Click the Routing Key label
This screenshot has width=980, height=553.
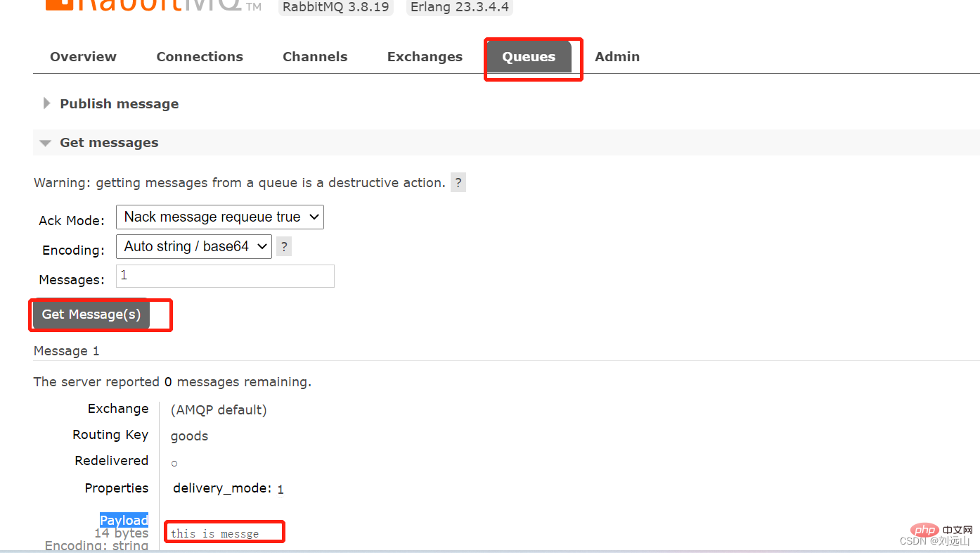[x=110, y=435]
